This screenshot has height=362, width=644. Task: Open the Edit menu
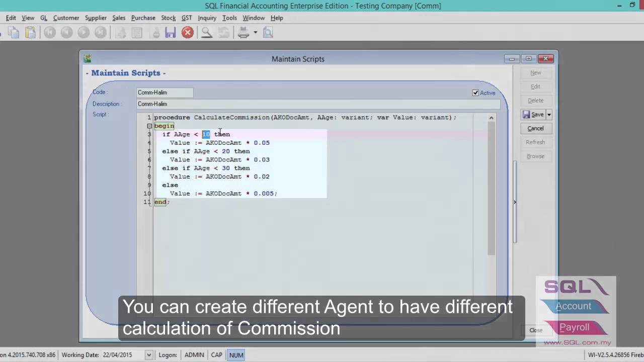click(11, 18)
